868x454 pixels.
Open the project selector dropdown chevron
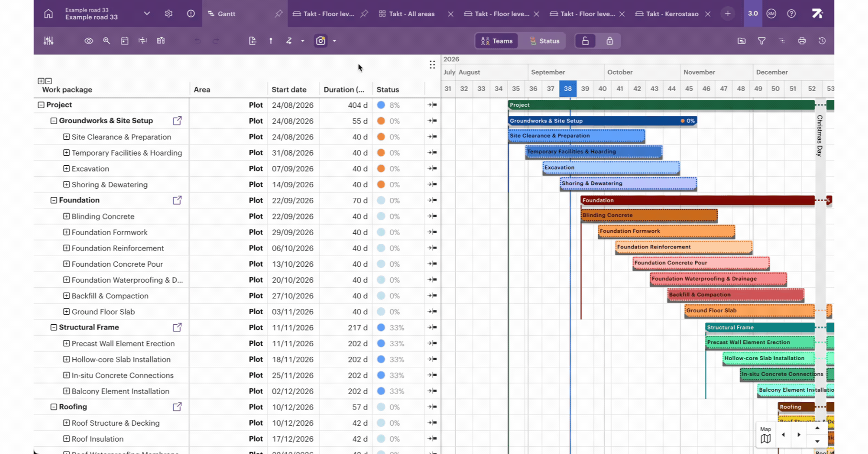pos(147,13)
